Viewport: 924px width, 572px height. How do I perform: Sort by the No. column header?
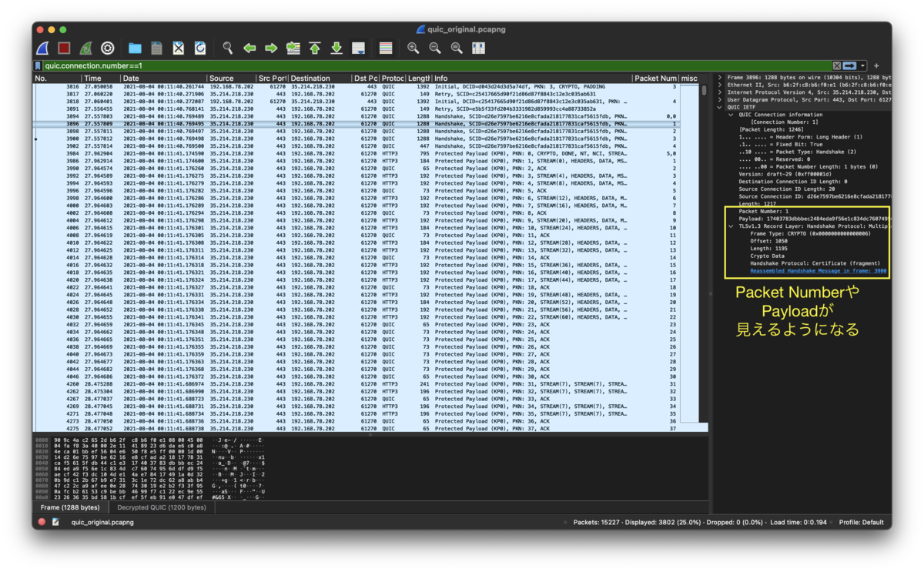[57, 79]
